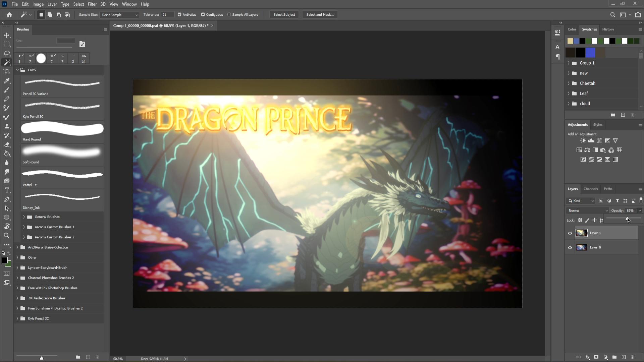Open the Character panel icon
Image resolution: width=644 pixels, height=362 pixels.
558,47
